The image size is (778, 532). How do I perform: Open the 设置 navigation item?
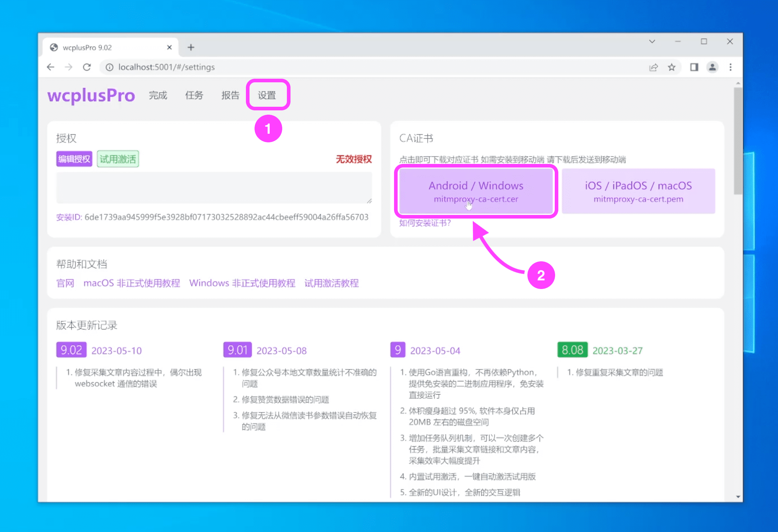pos(267,95)
